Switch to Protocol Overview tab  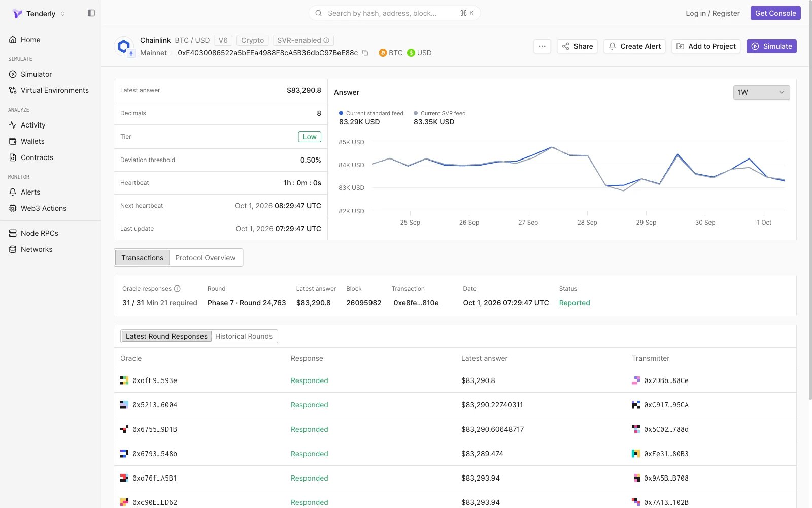point(205,258)
